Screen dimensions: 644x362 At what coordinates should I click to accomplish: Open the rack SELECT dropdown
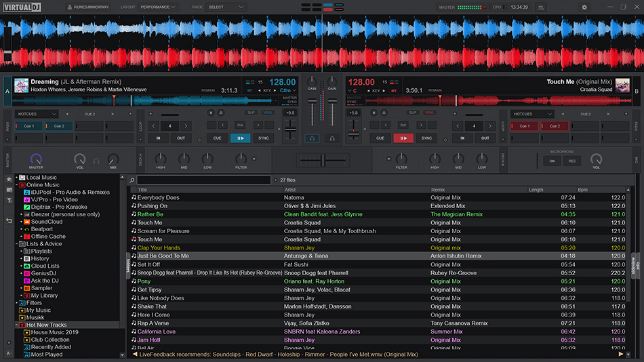coord(226,7)
